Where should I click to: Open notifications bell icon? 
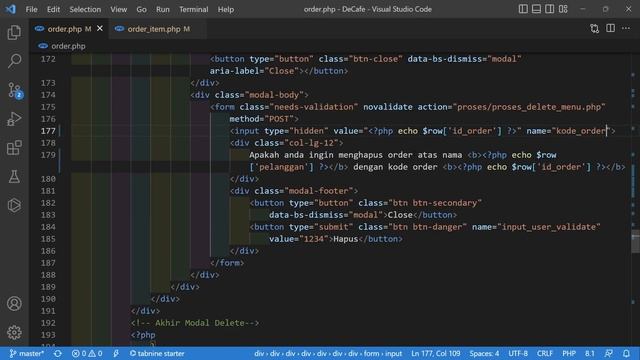(x=626, y=353)
